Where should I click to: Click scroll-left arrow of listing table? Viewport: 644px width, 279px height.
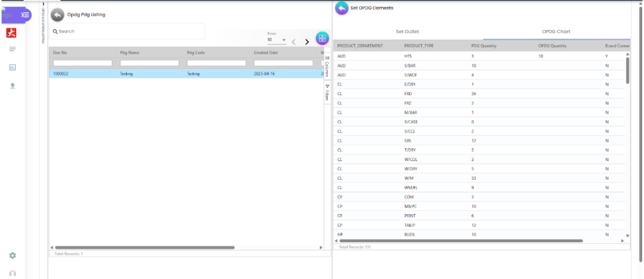pyautogui.click(x=52, y=247)
